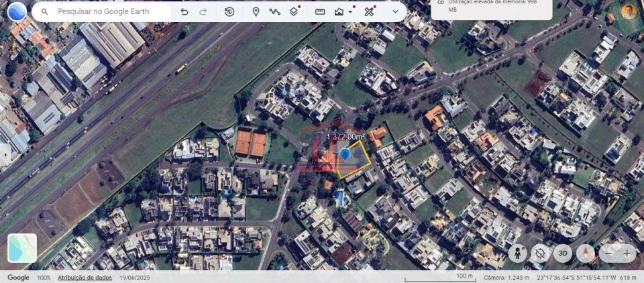644x283 pixels.
Task: Expand the toolbar chevron menu
Action: [x=396, y=12]
